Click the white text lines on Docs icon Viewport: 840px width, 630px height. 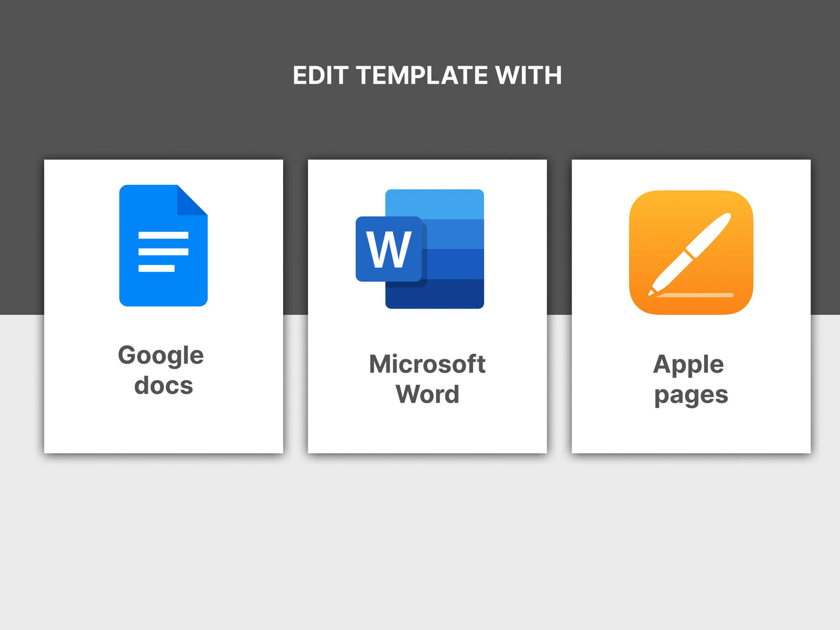(163, 252)
